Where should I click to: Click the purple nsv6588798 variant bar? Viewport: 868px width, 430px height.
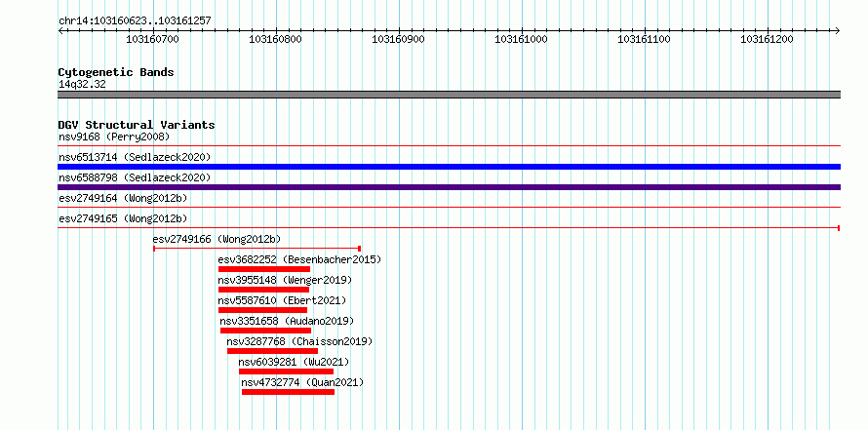point(449,187)
